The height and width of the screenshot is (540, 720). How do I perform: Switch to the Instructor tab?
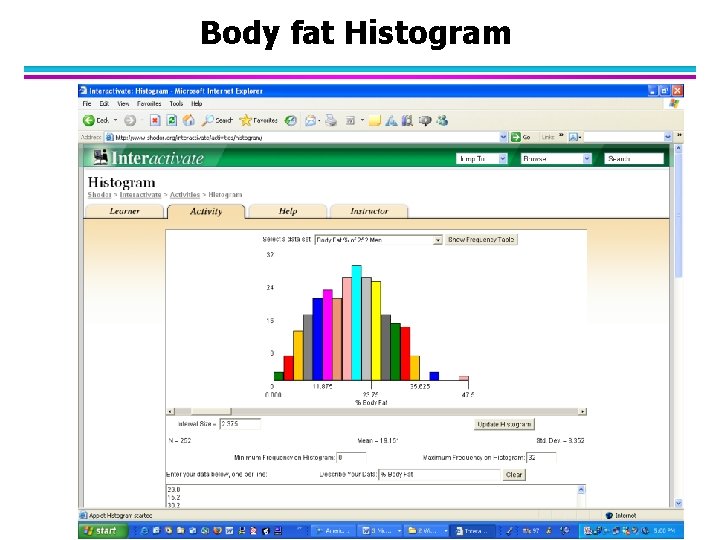(369, 211)
